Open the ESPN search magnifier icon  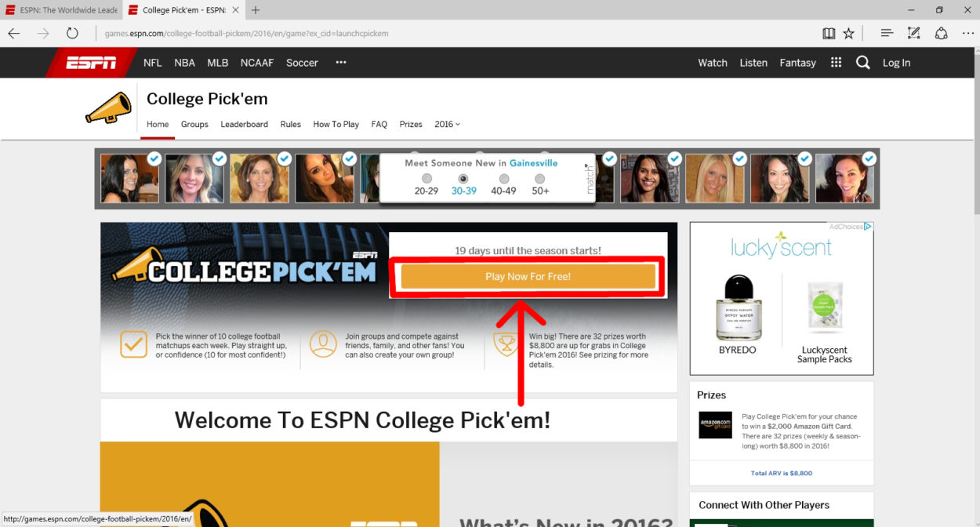[x=863, y=63]
